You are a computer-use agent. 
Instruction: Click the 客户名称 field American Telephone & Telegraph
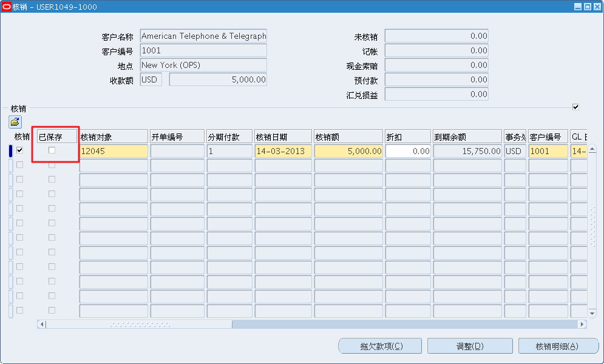click(203, 36)
